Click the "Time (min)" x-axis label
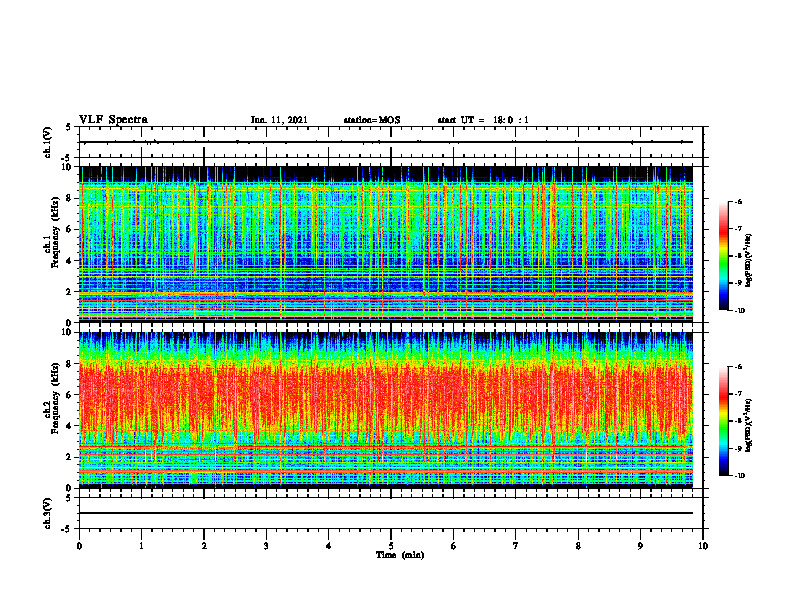The image size is (792, 612). click(x=400, y=555)
